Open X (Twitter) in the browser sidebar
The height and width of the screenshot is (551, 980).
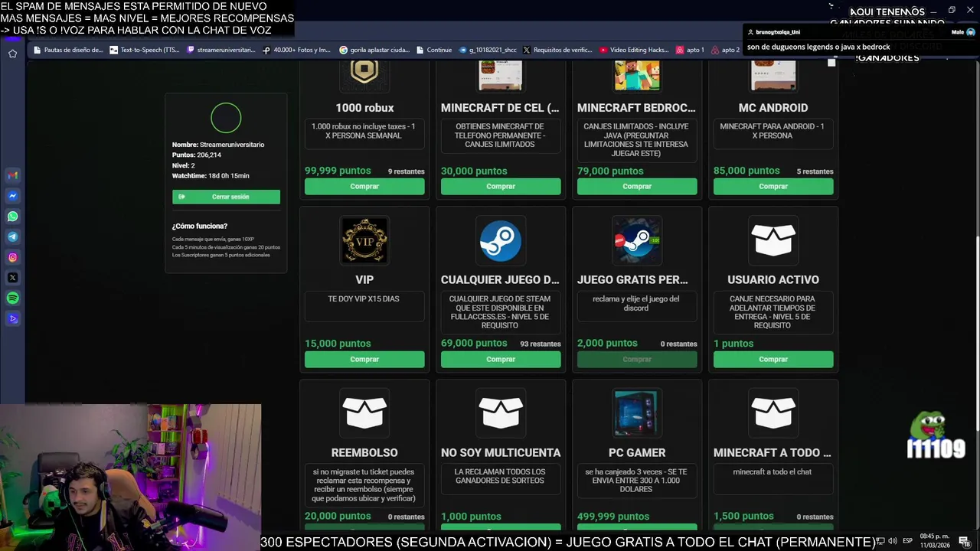pos(12,278)
